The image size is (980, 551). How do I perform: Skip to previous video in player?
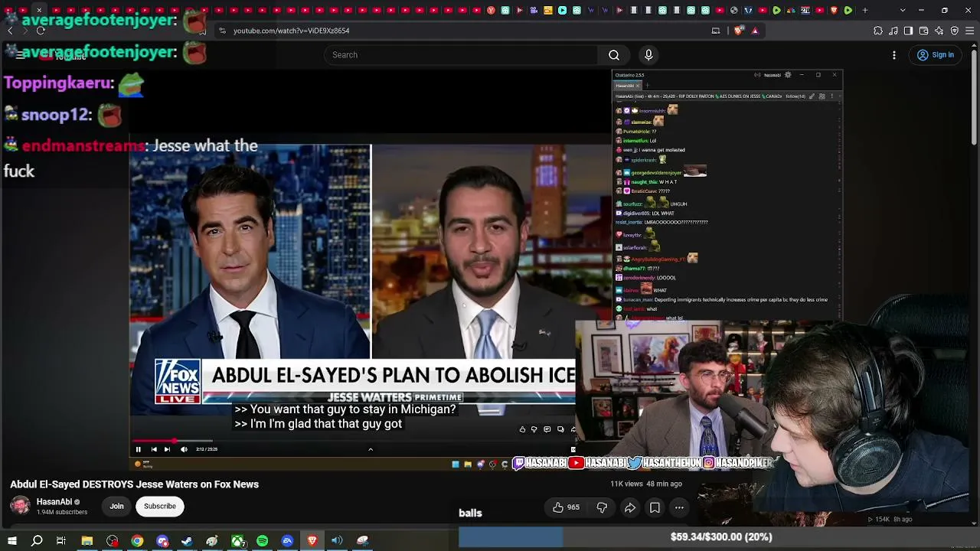point(154,449)
